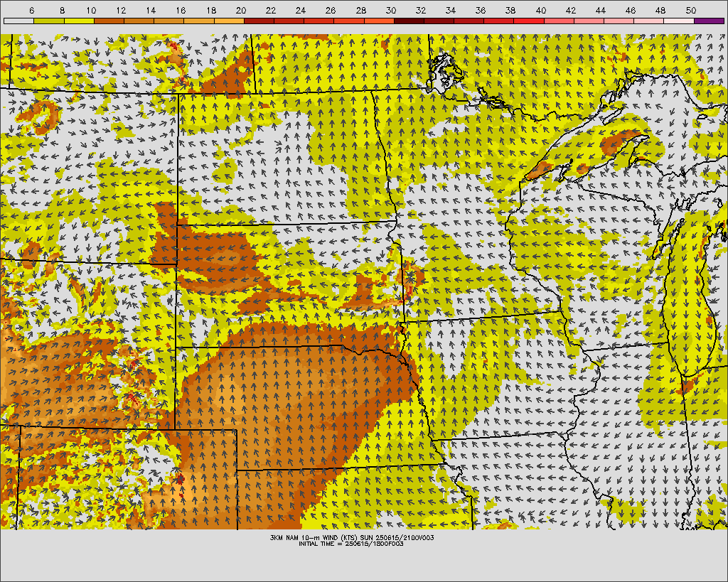Select the pale pink swatch between 46 and 48
Screen dimensions: 728x582
point(649,21)
